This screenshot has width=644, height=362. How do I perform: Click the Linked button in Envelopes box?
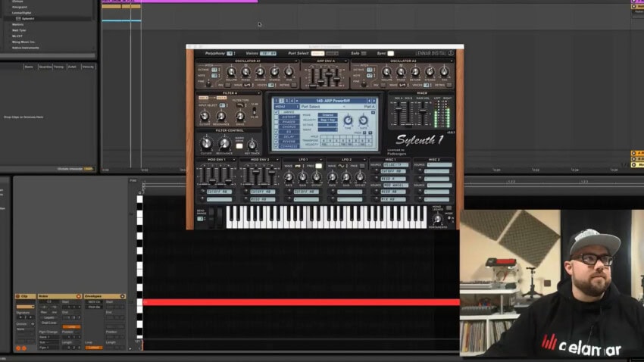point(93,348)
